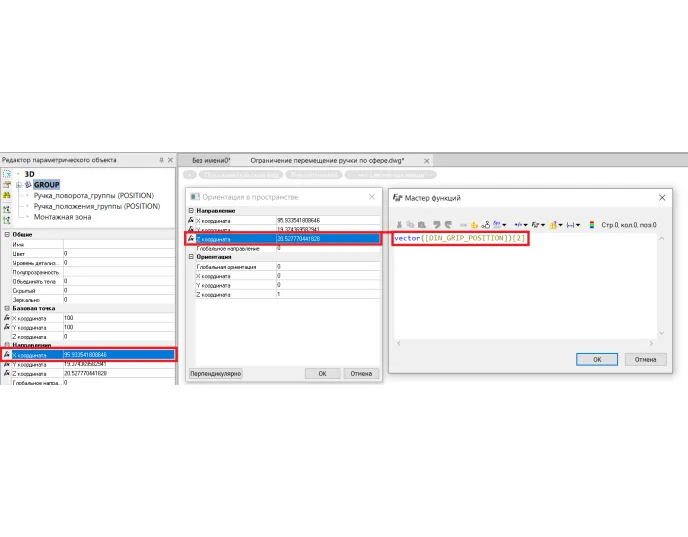Click OK in the function wizard dialog
This screenshot has width=688, height=537.
[x=597, y=359]
